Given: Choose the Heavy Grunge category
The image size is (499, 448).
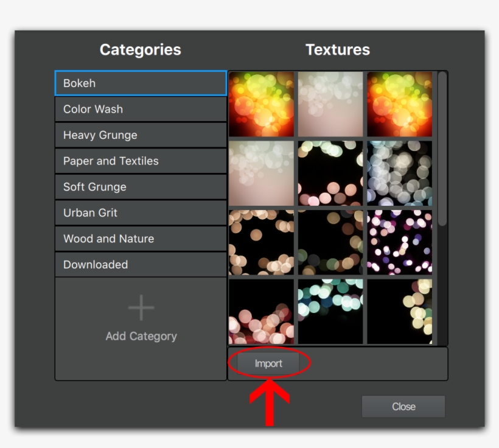Looking at the screenshot, I should click(x=141, y=135).
